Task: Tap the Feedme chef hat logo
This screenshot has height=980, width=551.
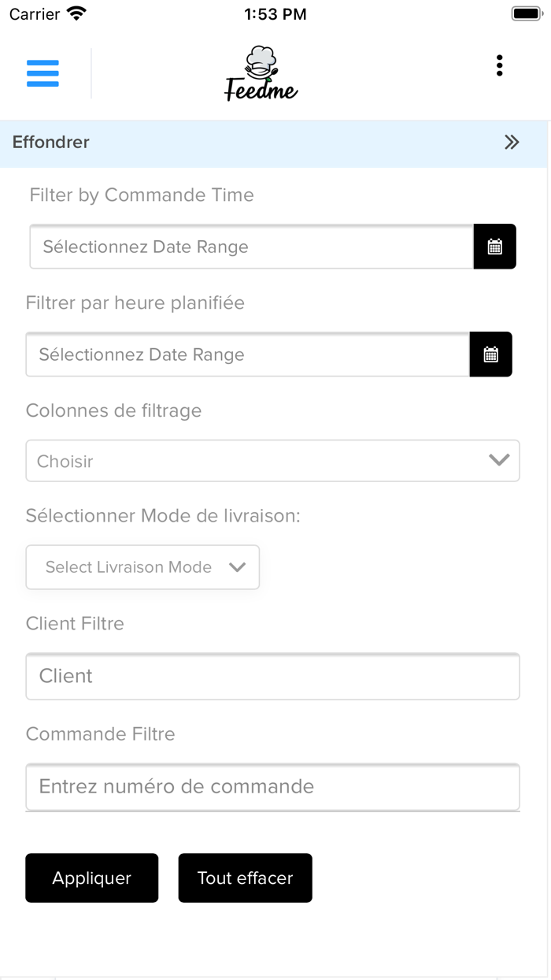Action: [261, 73]
